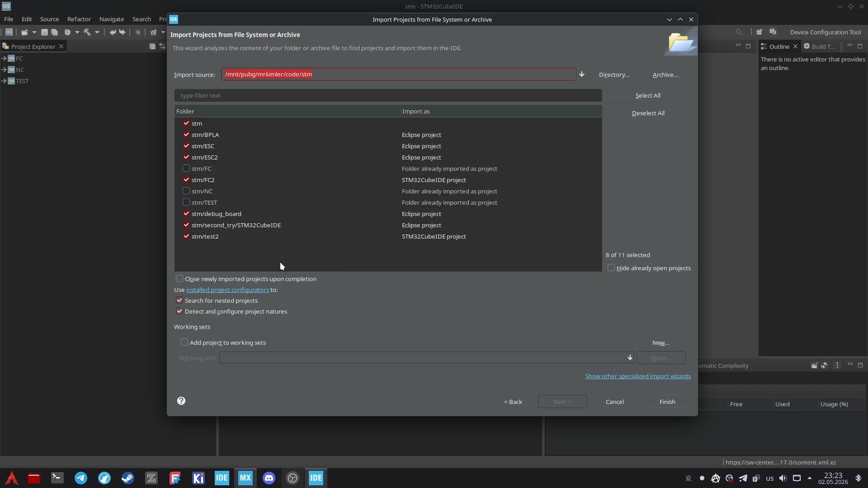Open Show other specialized import wizards link

(638, 376)
